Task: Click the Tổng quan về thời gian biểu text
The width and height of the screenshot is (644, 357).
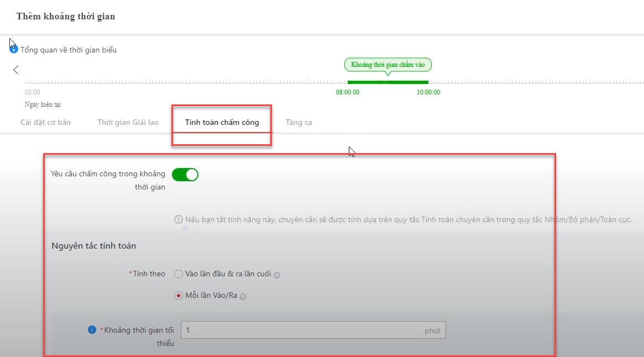Action: click(69, 50)
